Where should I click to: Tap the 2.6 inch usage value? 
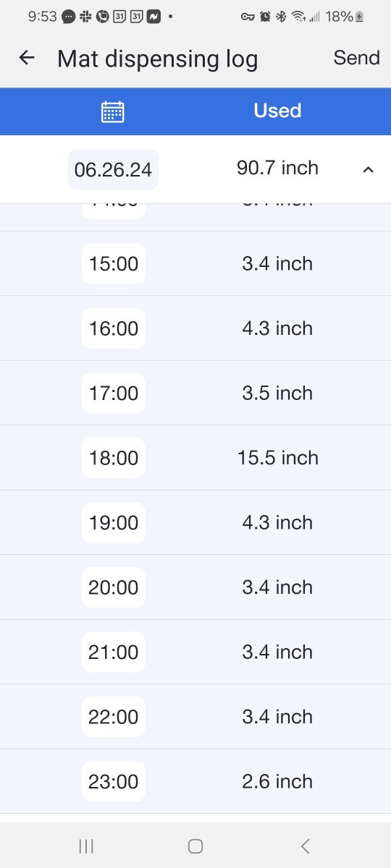pos(277,781)
